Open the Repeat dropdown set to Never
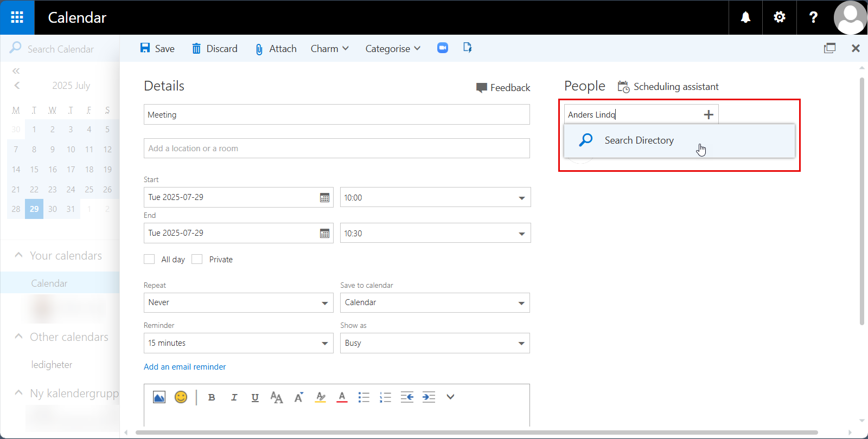Viewport: 868px width, 439px height. click(x=238, y=302)
